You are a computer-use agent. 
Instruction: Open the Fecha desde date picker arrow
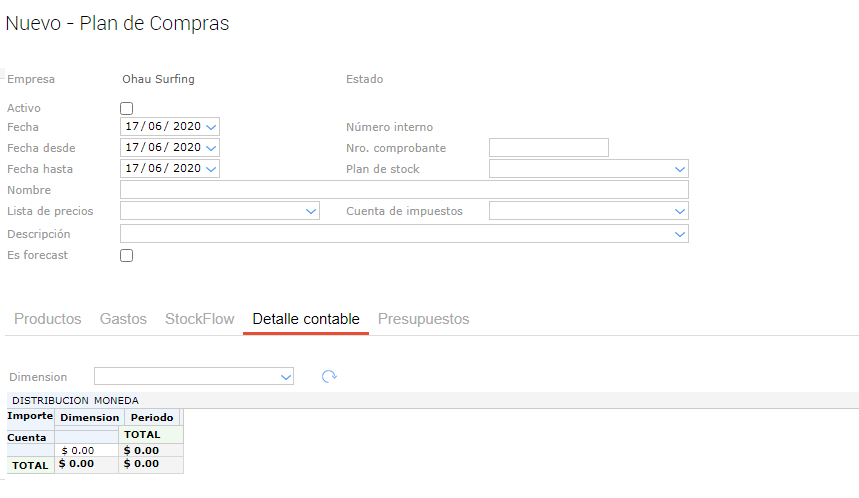[x=211, y=148]
